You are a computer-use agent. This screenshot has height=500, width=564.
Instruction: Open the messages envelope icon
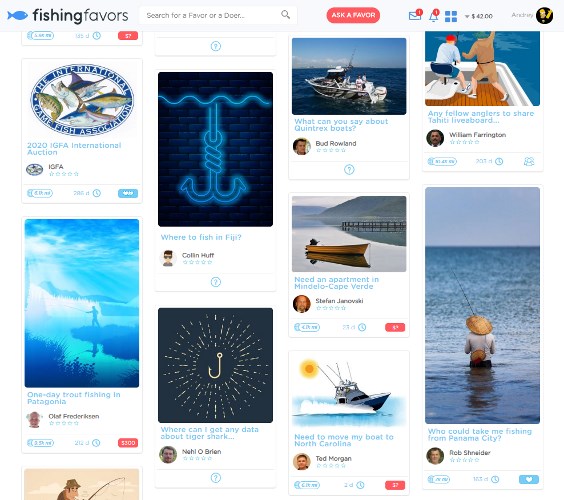coord(415,15)
